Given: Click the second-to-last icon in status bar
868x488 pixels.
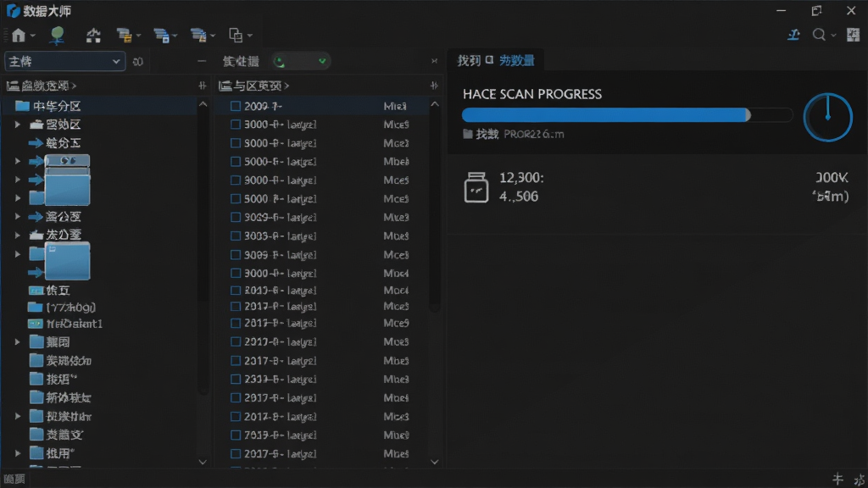Looking at the screenshot, I should click(x=838, y=479).
